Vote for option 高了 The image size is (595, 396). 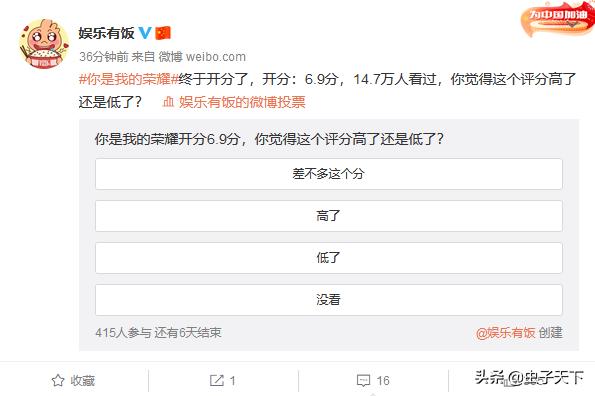[x=329, y=216]
